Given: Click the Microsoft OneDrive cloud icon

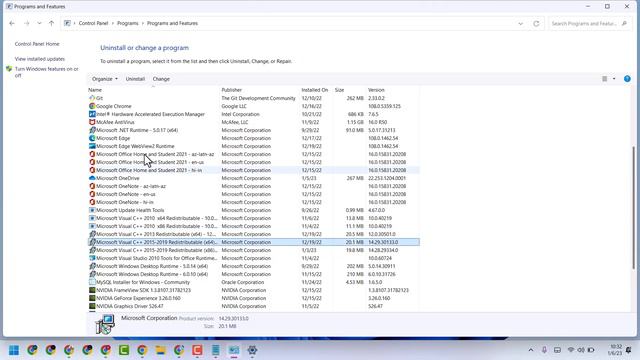Looking at the screenshot, I should coord(92,178).
